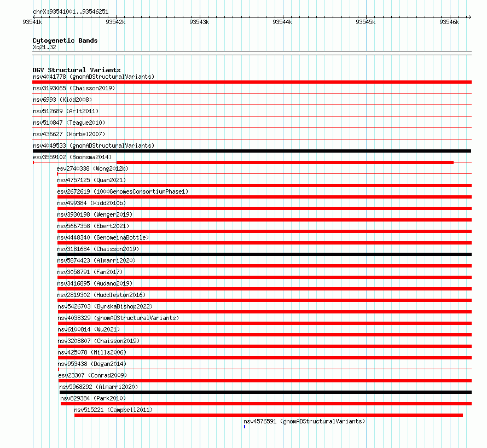The height and width of the screenshot is (448, 487).
Task: Click esv3559102 (Boomsma2014) label
Action: click(72, 157)
